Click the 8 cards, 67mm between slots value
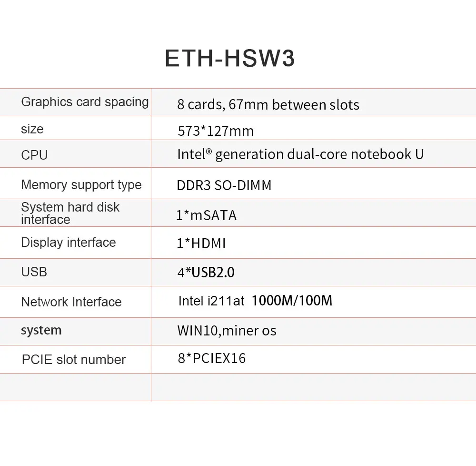 pos(268,105)
